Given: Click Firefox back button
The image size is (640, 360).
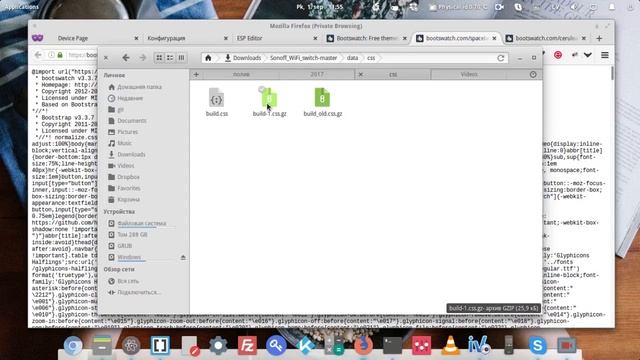Looking at the screenshot, I should point(38,55).
